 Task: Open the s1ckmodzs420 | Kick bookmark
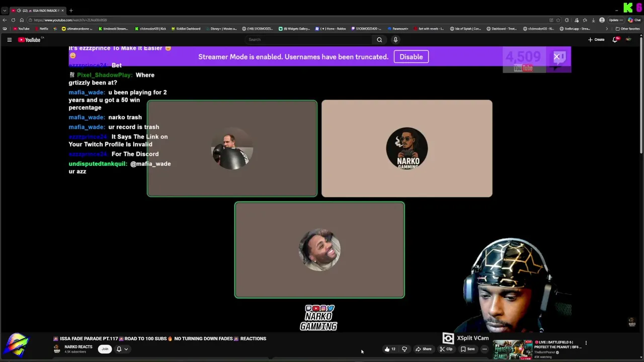click(x=150, y=29)
